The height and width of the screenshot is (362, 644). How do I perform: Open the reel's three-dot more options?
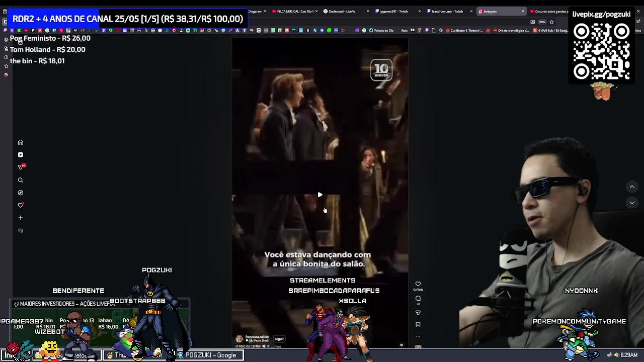(x=418, y=336)
